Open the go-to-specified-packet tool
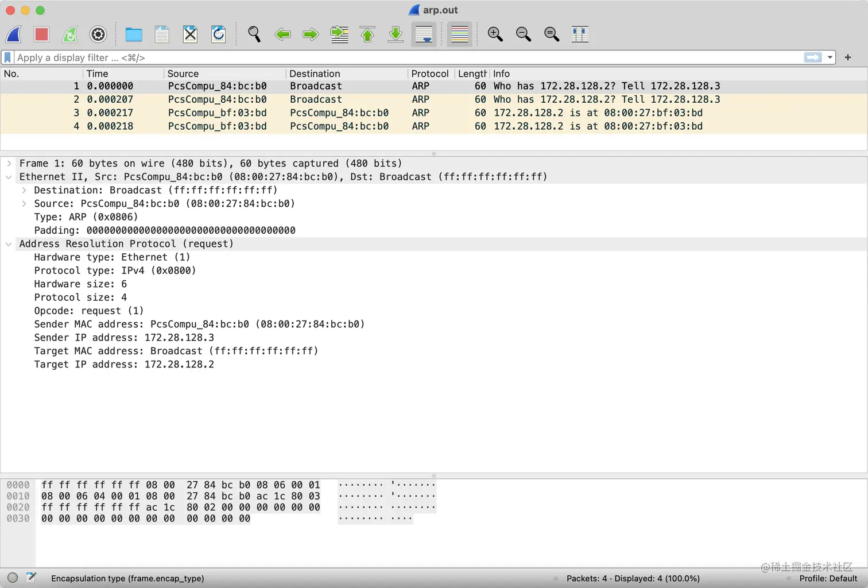The image size is (868, 588). (x=339, y=34)
